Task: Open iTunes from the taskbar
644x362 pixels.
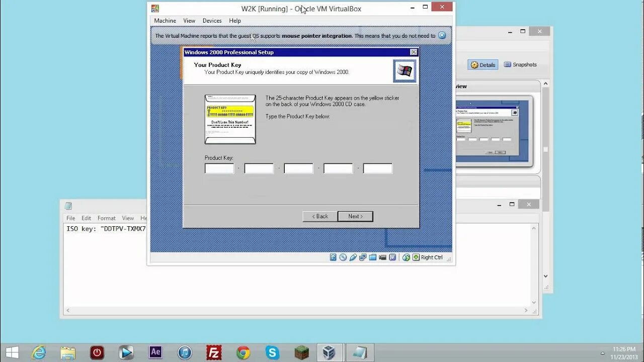Action: pos(185,352)
